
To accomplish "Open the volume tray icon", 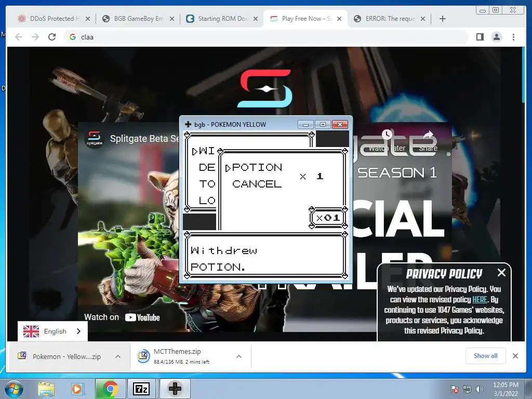I will point(480,389).
